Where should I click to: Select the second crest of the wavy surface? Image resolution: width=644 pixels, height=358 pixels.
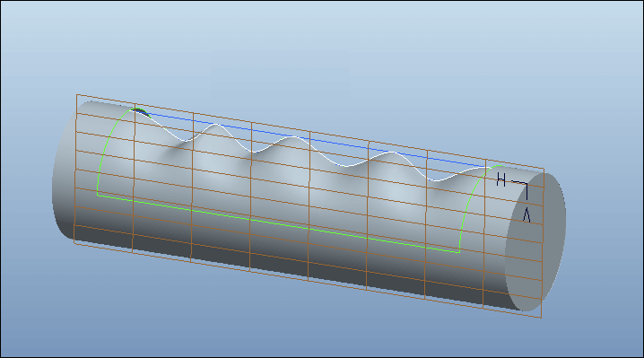292,138
